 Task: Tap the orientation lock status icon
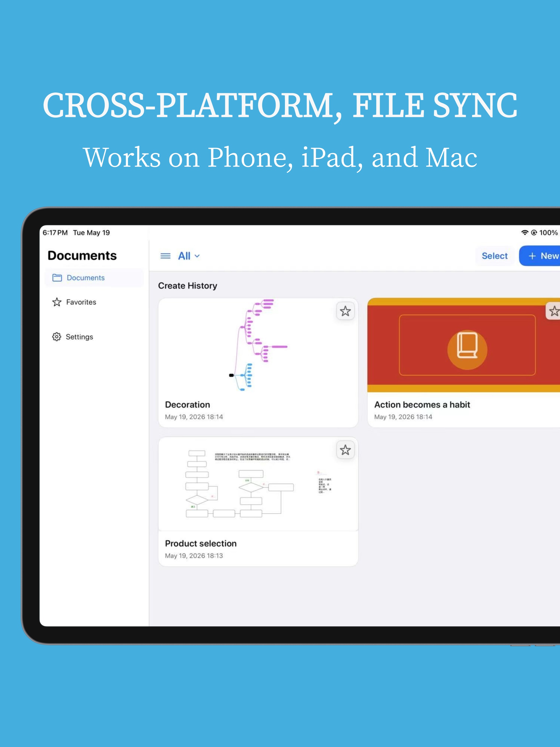[534, 232]
